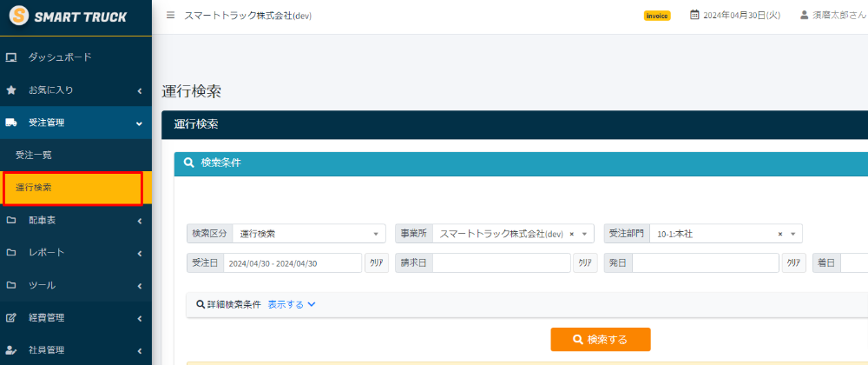Click the user profile icon

coord(805,16)
